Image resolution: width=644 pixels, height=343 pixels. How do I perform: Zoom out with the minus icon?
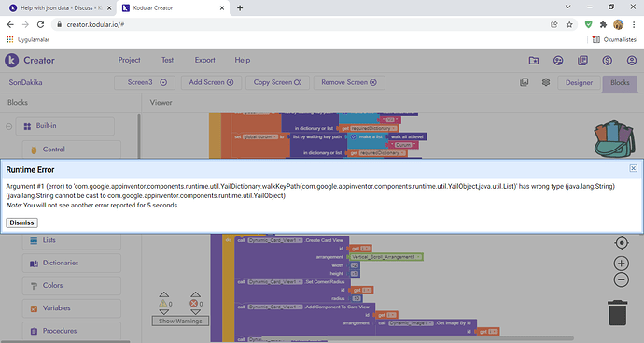(x=622, y=280)
